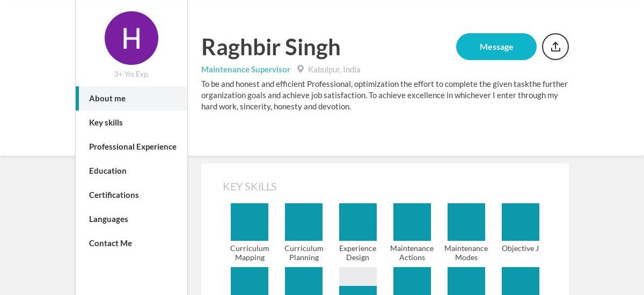Click the purple H profile avatar

click(x=131, y=38)
